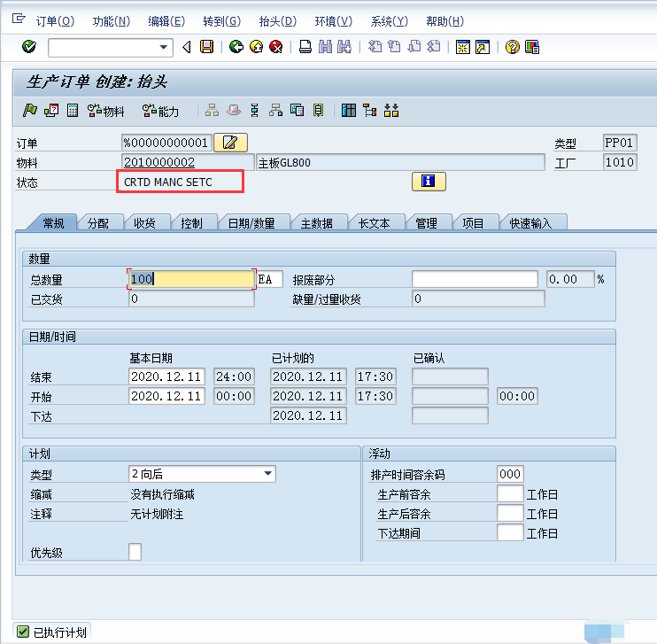657x644 pixels.
Task: Click the 生产前容余 field
Action: click(x=510, y=493)
